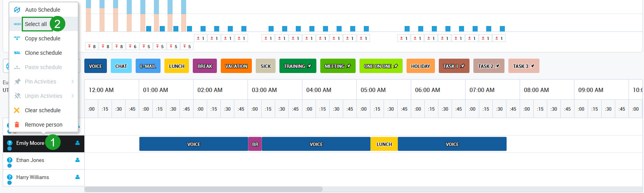
Task: Choose Select all from the context menu
Action: click(x=36, y=24)
